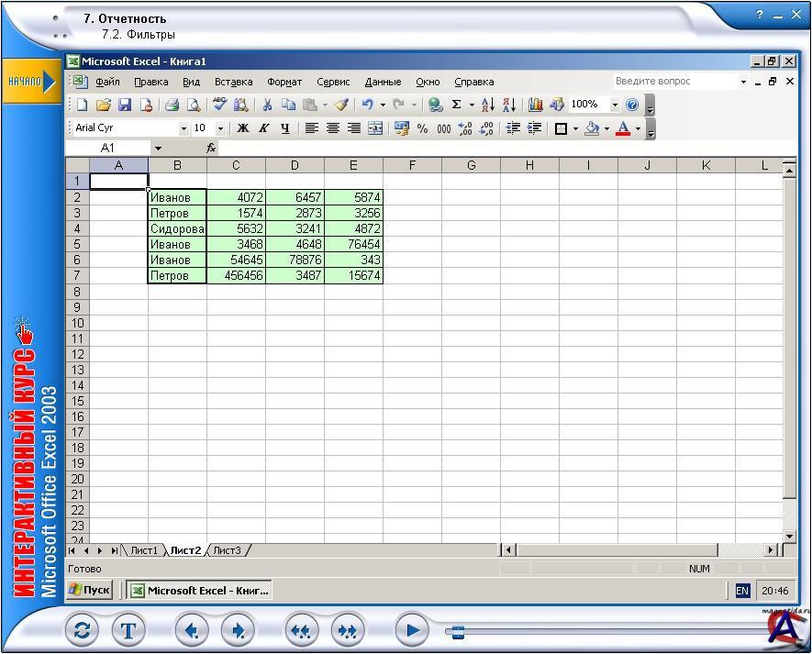This screenshot has width=812, height=654.
Task: Open the 100% zoom dropdown
Action: [x=615, y=105]
